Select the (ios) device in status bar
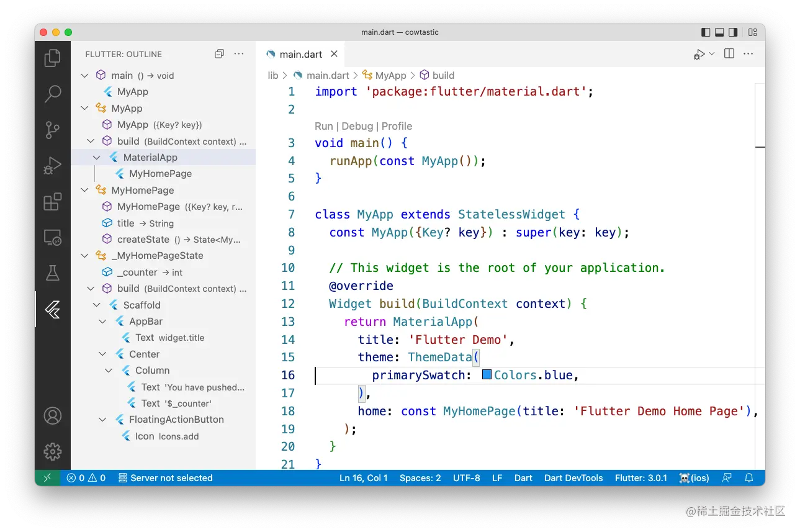This screenshot has width=800, height=532. [x=694, y=478]
